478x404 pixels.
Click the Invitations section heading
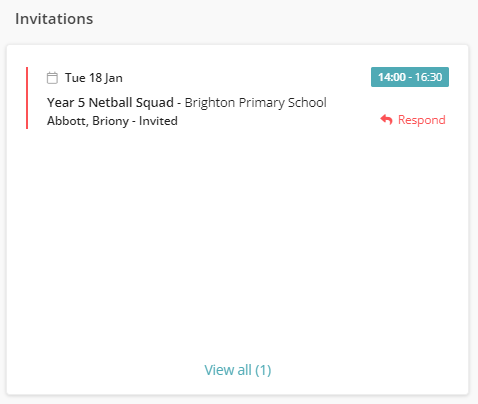click(x=54, y=19)
